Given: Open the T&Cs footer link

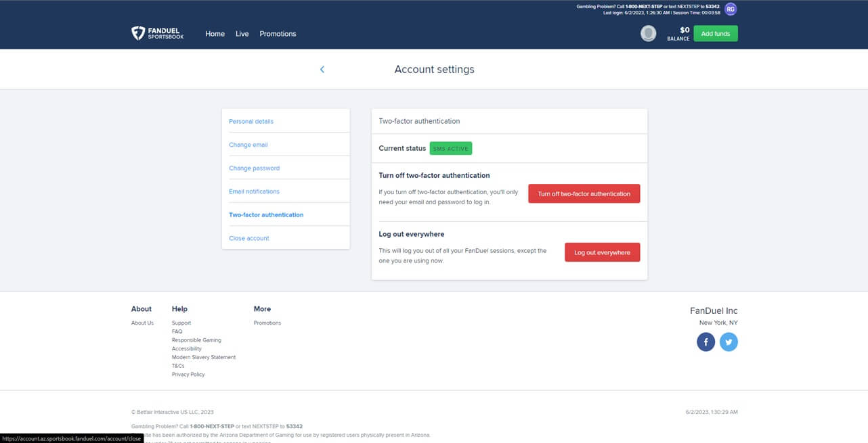Looking at the screenshot, I should point(178,366).
